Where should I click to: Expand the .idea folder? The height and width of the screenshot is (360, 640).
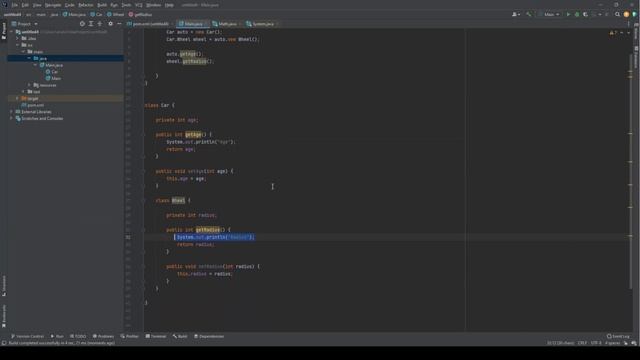pyautogui.click(x=18, y=38)
